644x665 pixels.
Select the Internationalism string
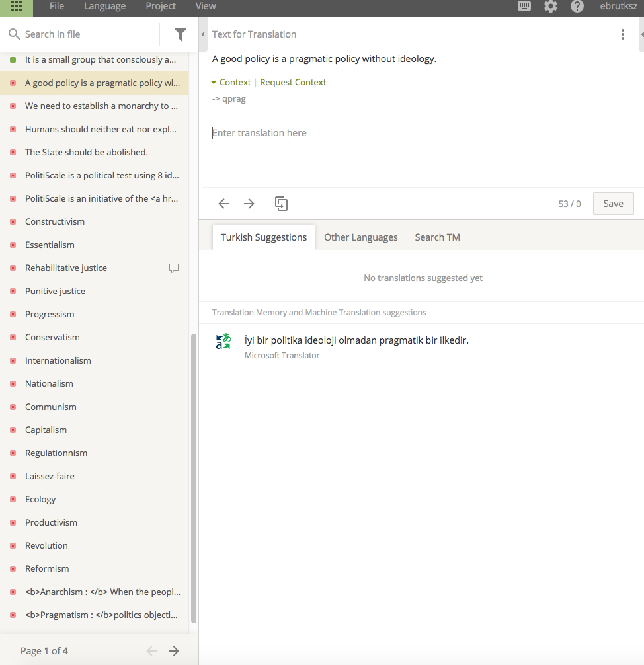[94, 360]
